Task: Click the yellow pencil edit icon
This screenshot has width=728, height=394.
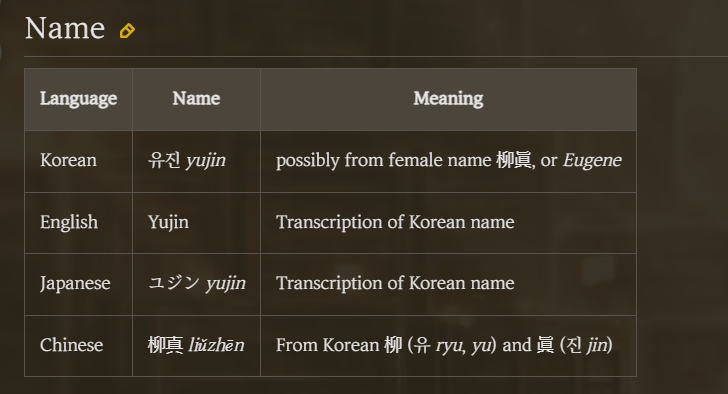Action: point(127,31)
